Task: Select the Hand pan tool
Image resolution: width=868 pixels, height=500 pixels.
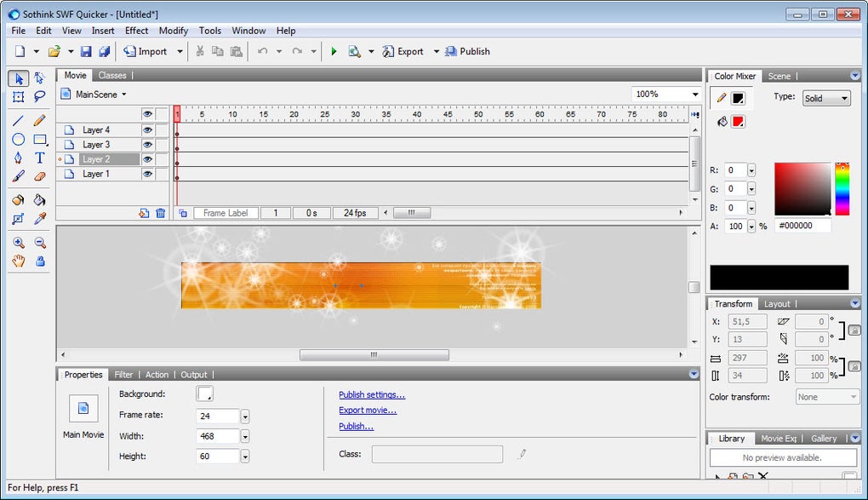Action: click(x=18, y=261)
